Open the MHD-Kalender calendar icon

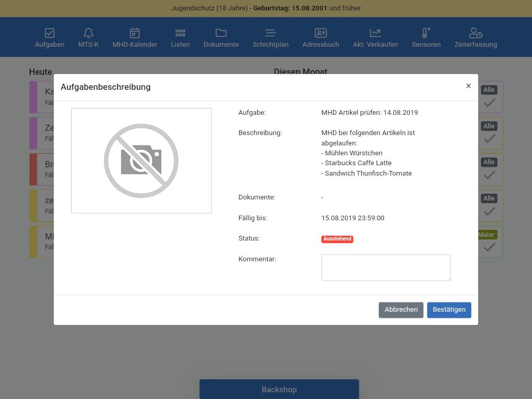point(135,33)
